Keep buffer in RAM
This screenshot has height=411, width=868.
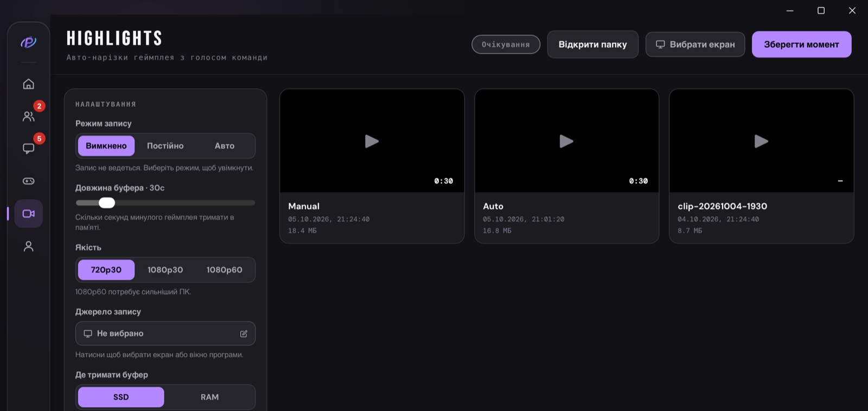210,397
